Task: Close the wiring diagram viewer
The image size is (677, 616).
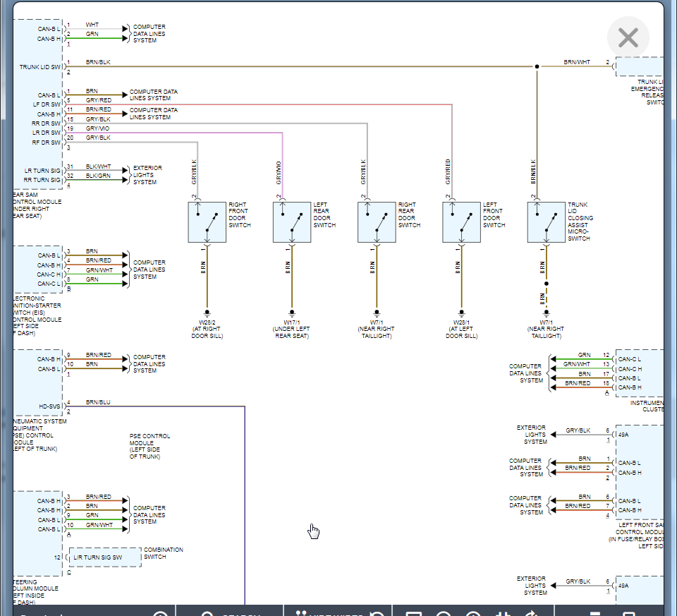Action: point(628,38)
